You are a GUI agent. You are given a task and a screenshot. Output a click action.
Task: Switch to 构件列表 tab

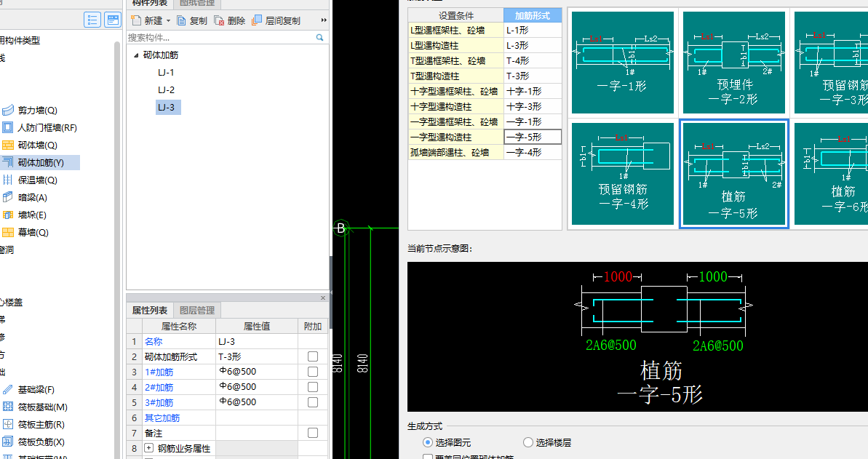[150, 4]
